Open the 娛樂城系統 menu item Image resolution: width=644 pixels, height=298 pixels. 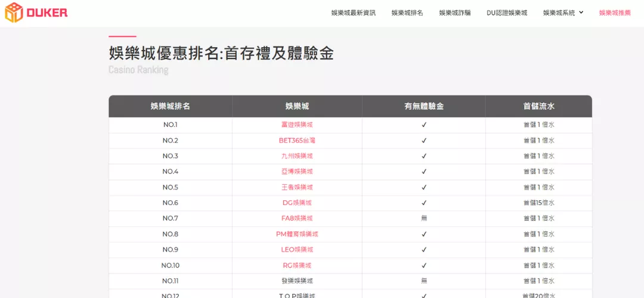tap(559, 13)
